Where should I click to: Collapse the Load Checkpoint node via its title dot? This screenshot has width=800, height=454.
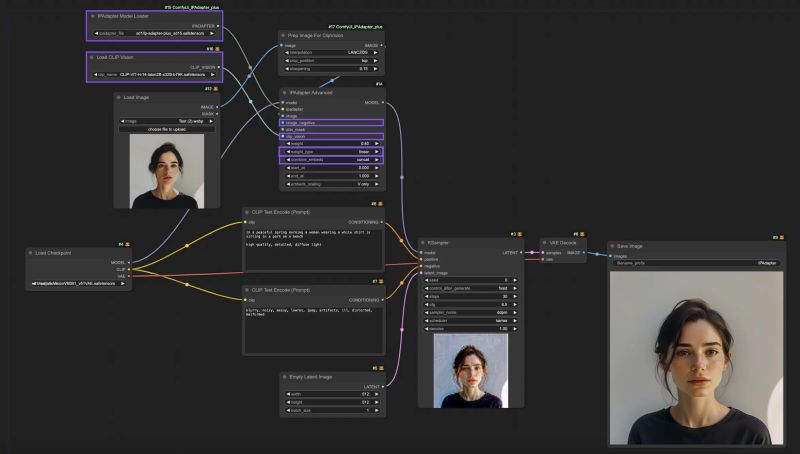pos(31,253)
